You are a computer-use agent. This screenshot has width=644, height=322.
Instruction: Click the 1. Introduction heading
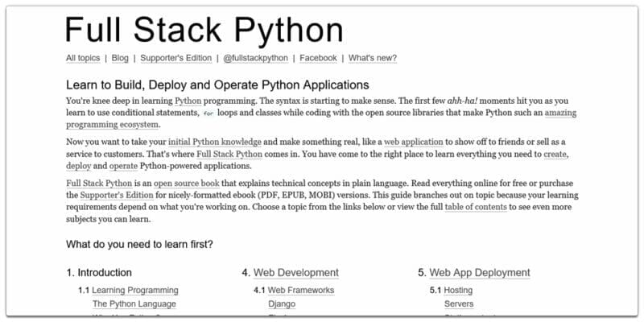[x=99, y=273]
